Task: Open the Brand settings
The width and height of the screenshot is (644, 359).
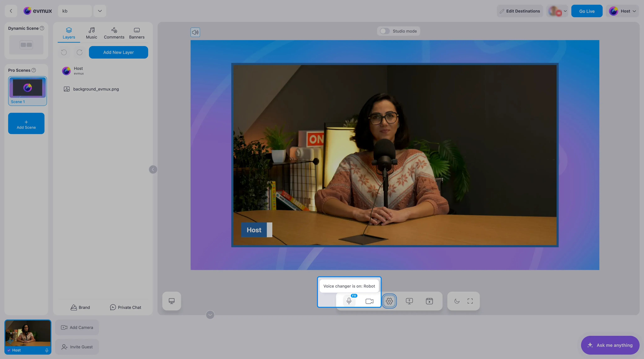Action: pos(80,307)
